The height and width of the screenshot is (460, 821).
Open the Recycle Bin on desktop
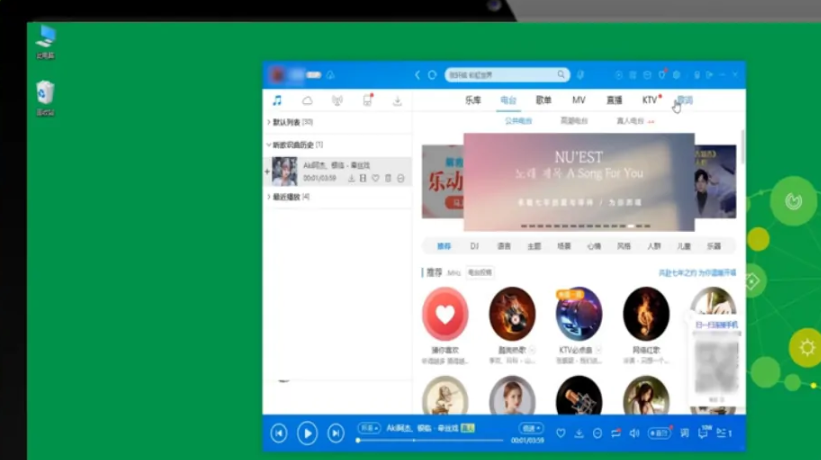(x=46, y=98)
